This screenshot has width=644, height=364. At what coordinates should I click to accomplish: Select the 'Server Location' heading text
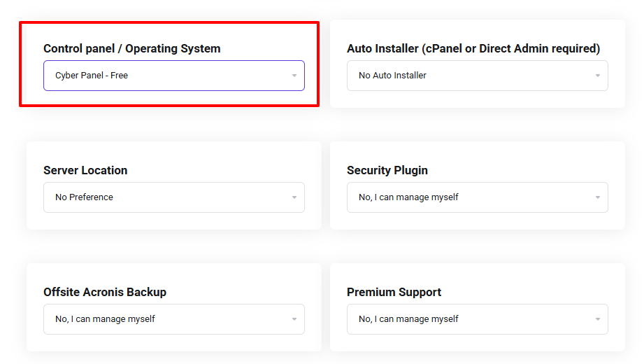pyautogui.click(x=85, y=170)
